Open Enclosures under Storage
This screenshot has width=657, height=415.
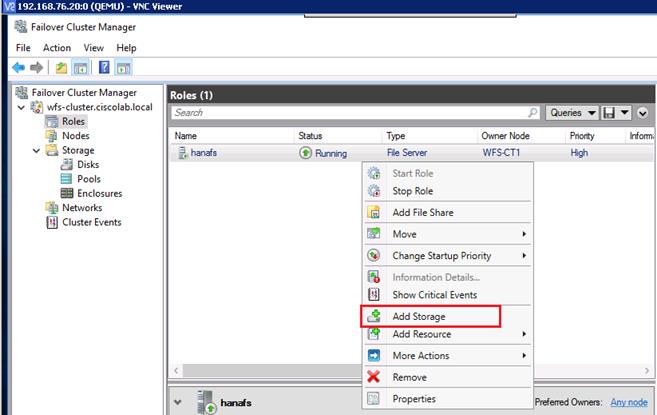pyautogui.click(x=100, y=193)
